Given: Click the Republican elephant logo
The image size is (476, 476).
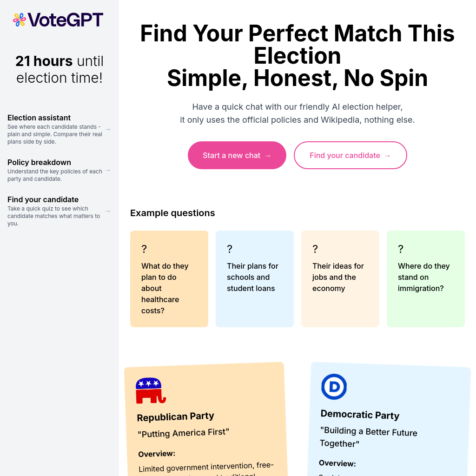Looking at the screenshot, I should click(151, 390).
